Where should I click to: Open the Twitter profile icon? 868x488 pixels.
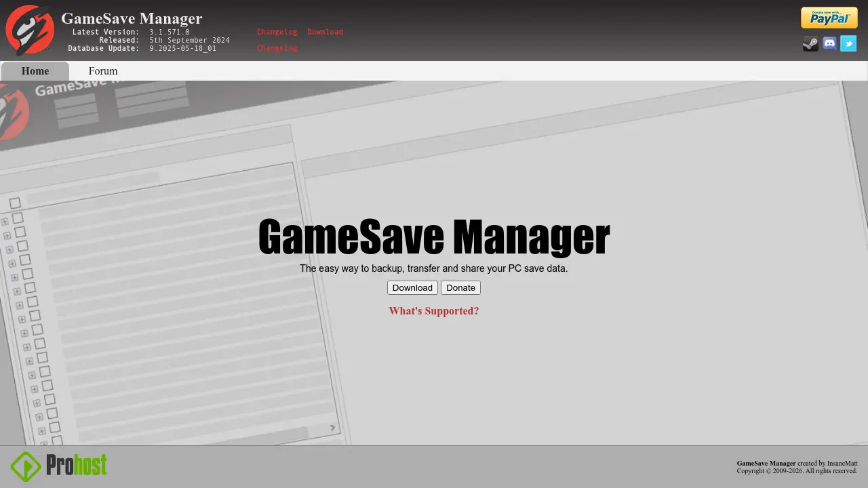click(x=848, y=44)
